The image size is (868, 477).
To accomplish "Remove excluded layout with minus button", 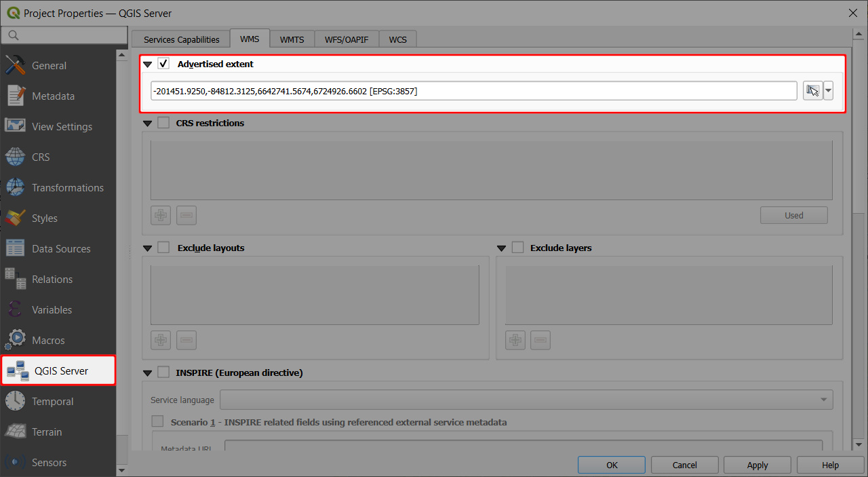I will point(186,340).
